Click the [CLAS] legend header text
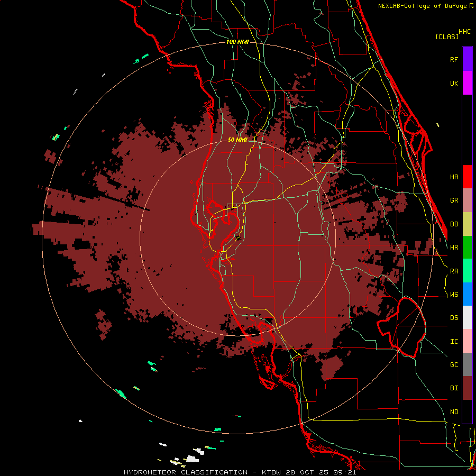 (447, 36)
